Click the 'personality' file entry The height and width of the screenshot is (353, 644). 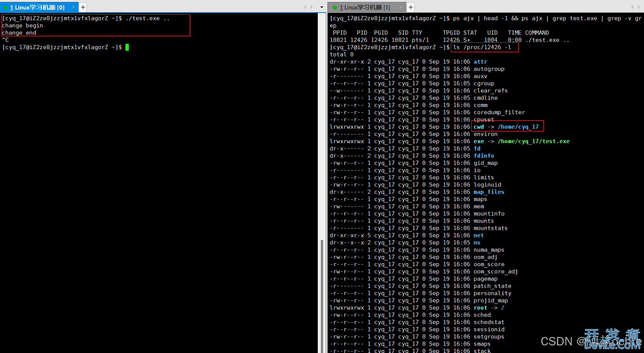point(492,293)
